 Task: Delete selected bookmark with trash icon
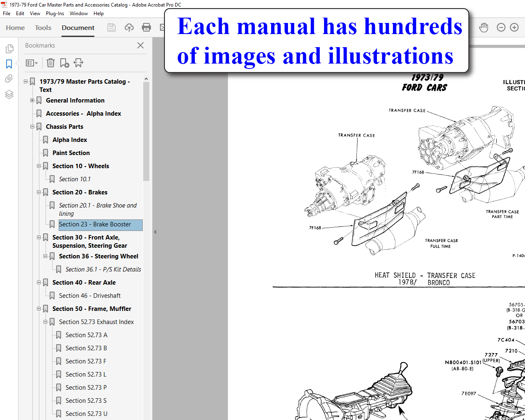[x=50, y=63]
